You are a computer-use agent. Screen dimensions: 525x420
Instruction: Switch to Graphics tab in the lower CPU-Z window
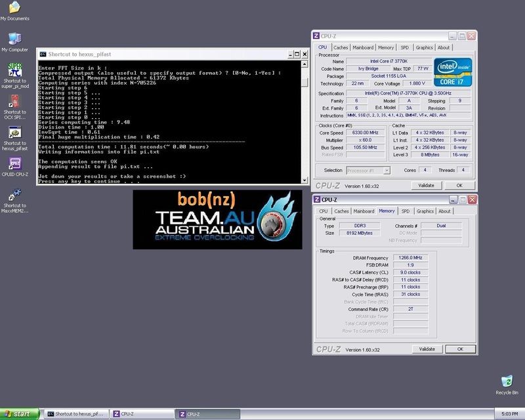425,211
